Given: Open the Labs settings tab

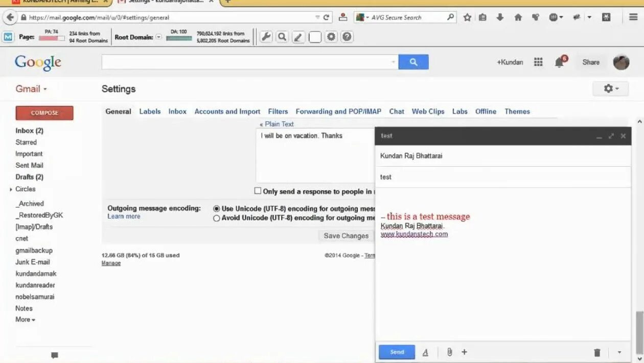Looking at the screenshot, I should (x=459, y=111).
